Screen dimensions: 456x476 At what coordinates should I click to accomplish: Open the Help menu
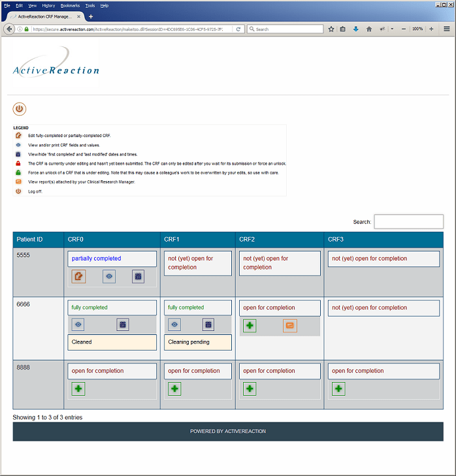coord(105,5)
